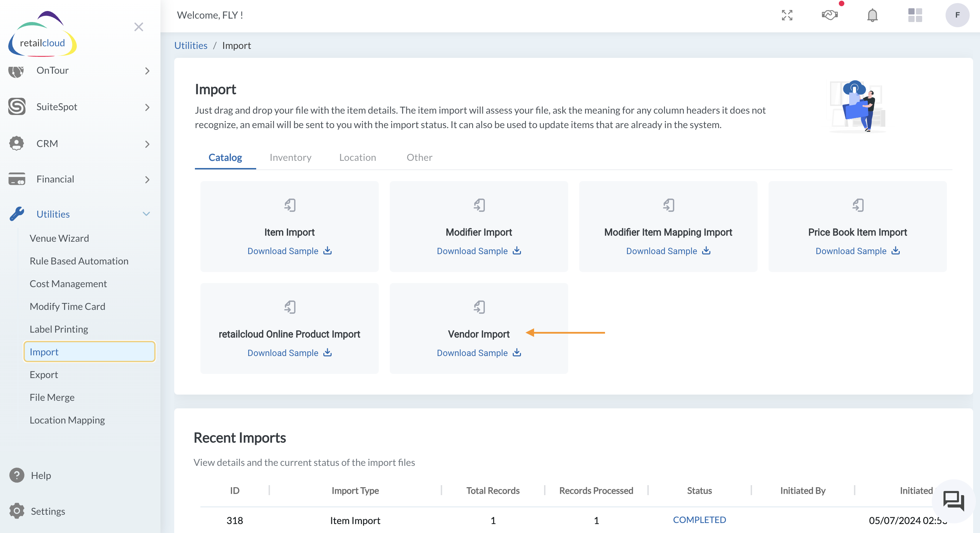Screen dimensions: 980x533
Task: Click the COMPLETED status for import 318
Action: pyautogui.click(x=699, y=520)
